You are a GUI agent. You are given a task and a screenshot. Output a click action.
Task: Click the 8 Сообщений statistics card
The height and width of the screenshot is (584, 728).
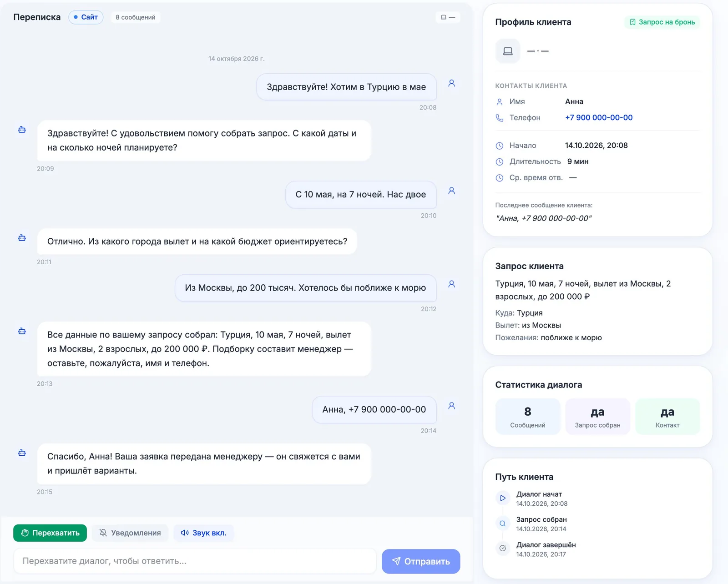528,417
